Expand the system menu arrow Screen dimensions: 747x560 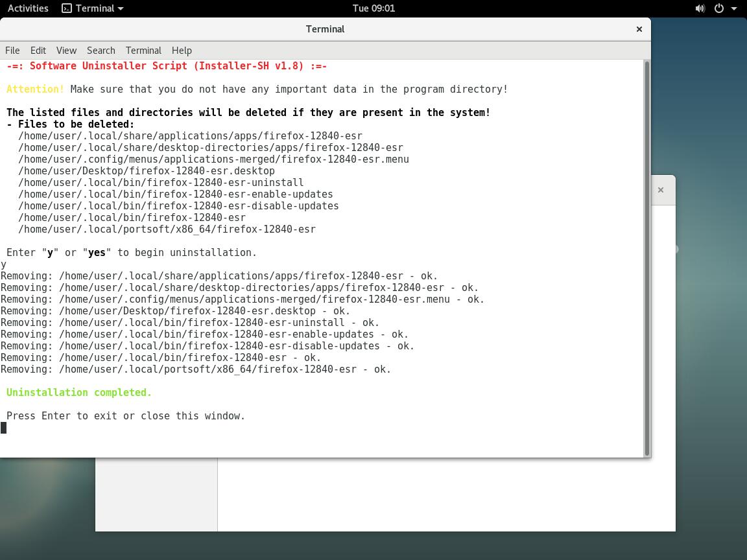[x=733, y=8]
